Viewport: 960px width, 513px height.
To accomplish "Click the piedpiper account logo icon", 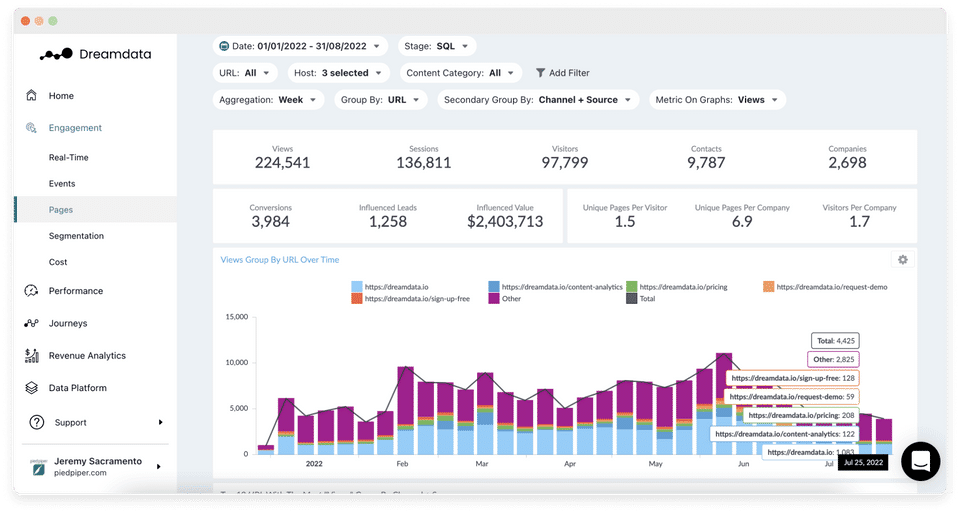I will pyautogui.click(x=38, y=468).
